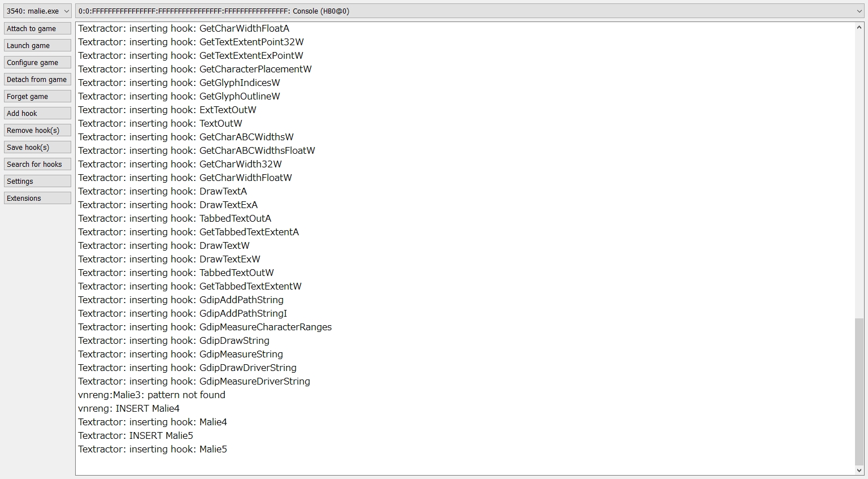Screen dimensions: 868x479
Task: Click line 'inserting hook: ExtTextOutW'
Action: tap(167, 110)
